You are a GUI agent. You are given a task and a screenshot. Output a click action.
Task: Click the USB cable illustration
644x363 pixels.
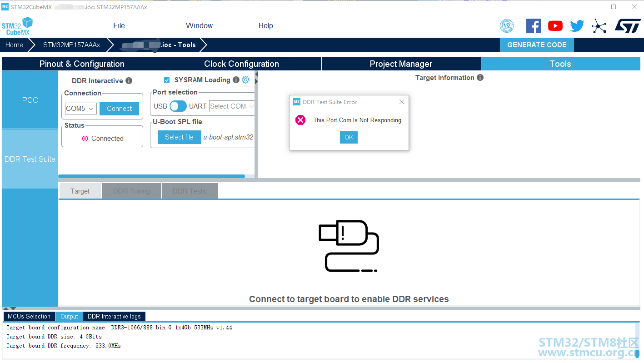pos(349,246)
